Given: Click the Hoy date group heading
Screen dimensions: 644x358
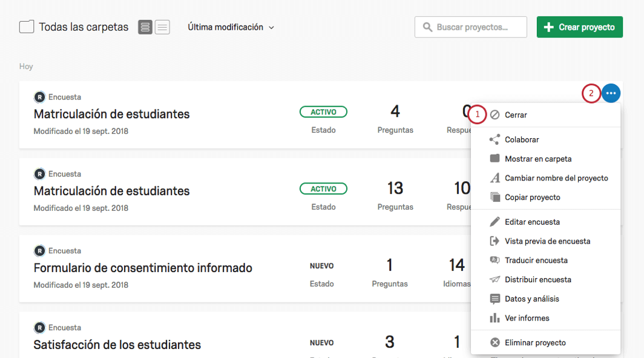Looking at the screenshot, I should (26, 67).
